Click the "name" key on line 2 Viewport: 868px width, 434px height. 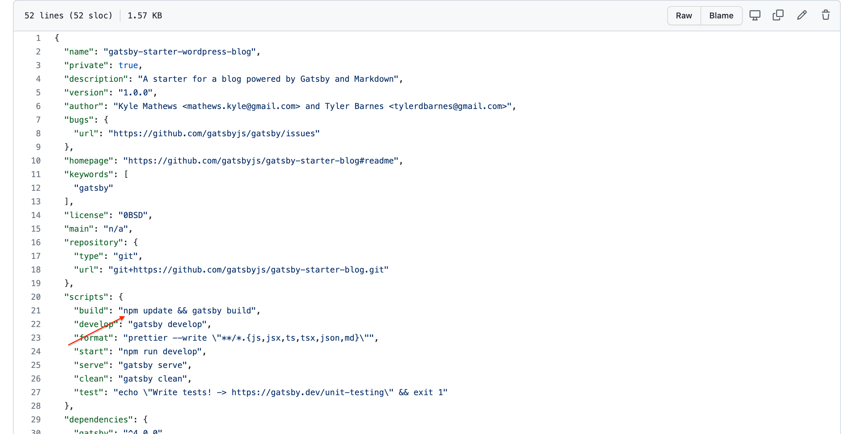point(79,52)
